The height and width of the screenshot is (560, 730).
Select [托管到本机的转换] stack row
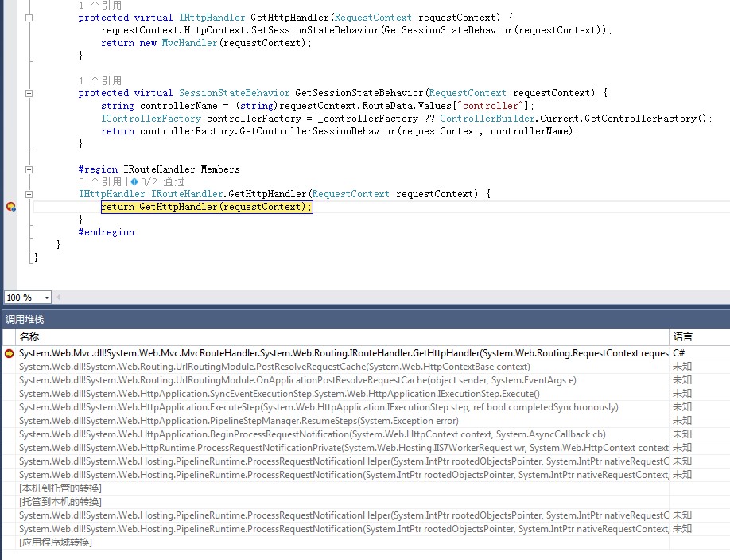(60, 502)
